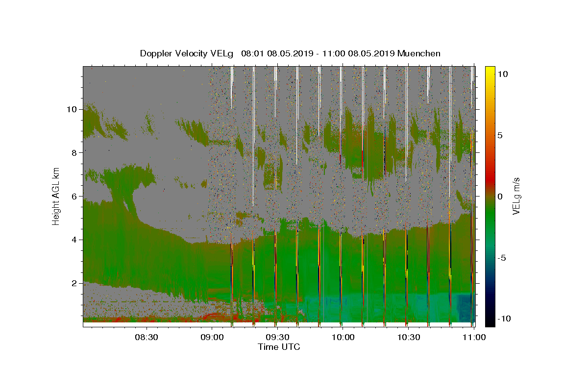588x392 pixels.
Task: Click the 'Time UTC' x-axis label
Action: (x=279, y=347)
